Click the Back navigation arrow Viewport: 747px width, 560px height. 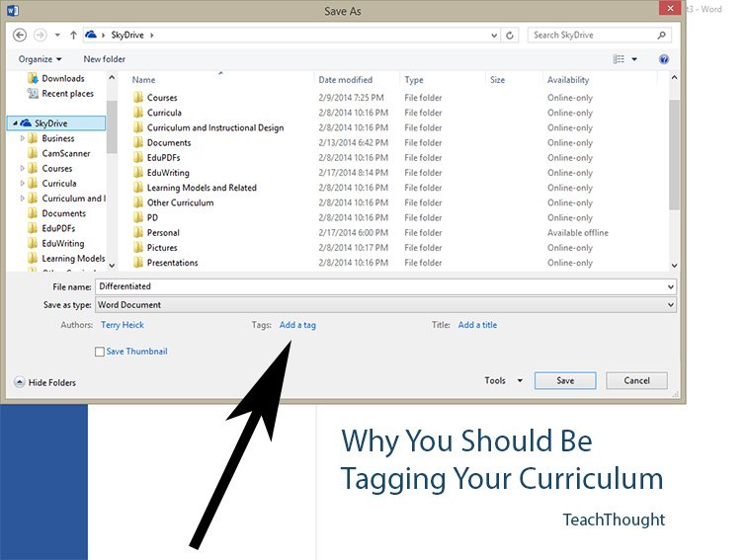[20, 35]
